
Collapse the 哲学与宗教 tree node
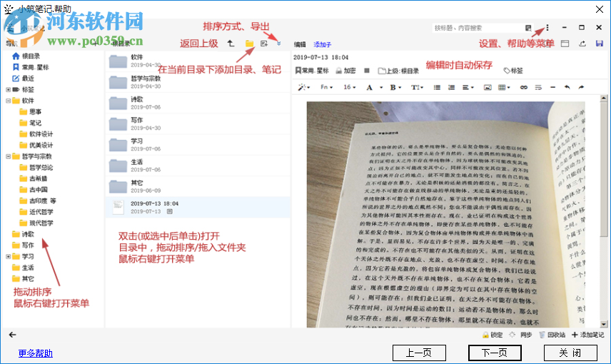click(x=8, y=156)
